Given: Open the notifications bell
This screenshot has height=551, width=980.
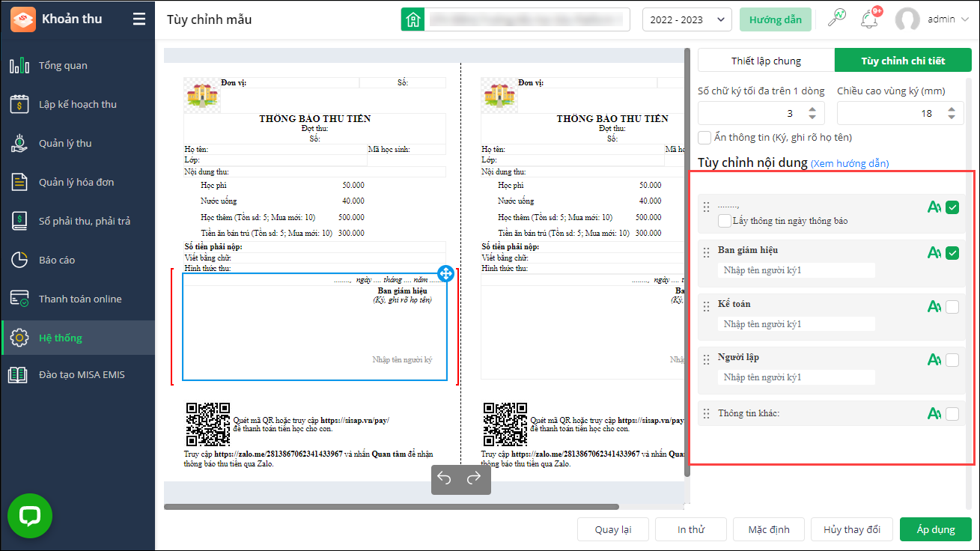Looking at the screenshot, I should pos(869,19).
